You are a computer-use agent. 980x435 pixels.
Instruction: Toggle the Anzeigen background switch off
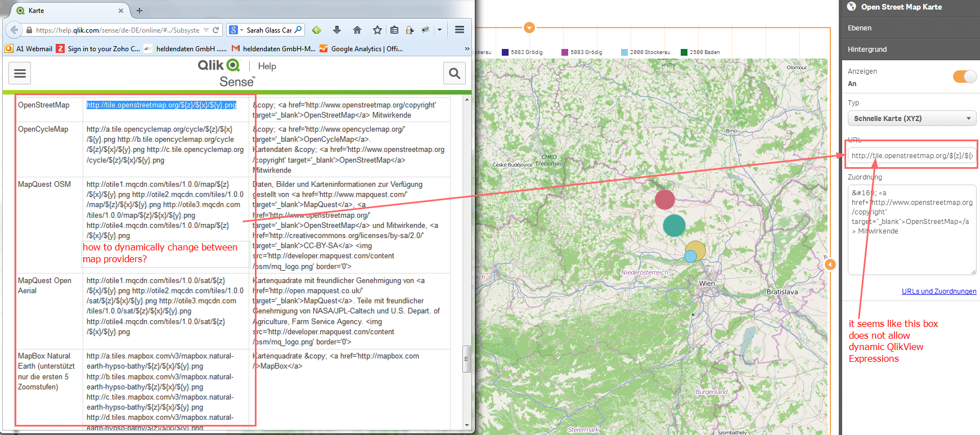(964, 77)
